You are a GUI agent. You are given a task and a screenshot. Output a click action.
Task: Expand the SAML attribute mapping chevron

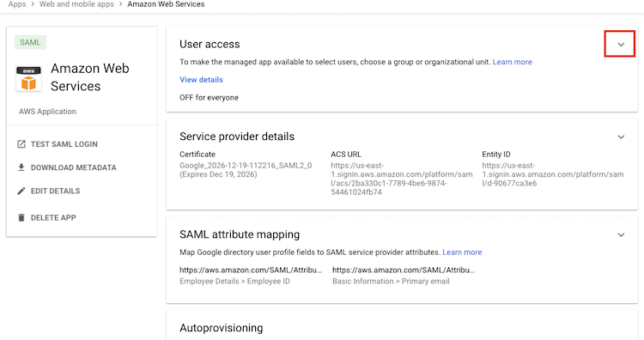point(621,235)
